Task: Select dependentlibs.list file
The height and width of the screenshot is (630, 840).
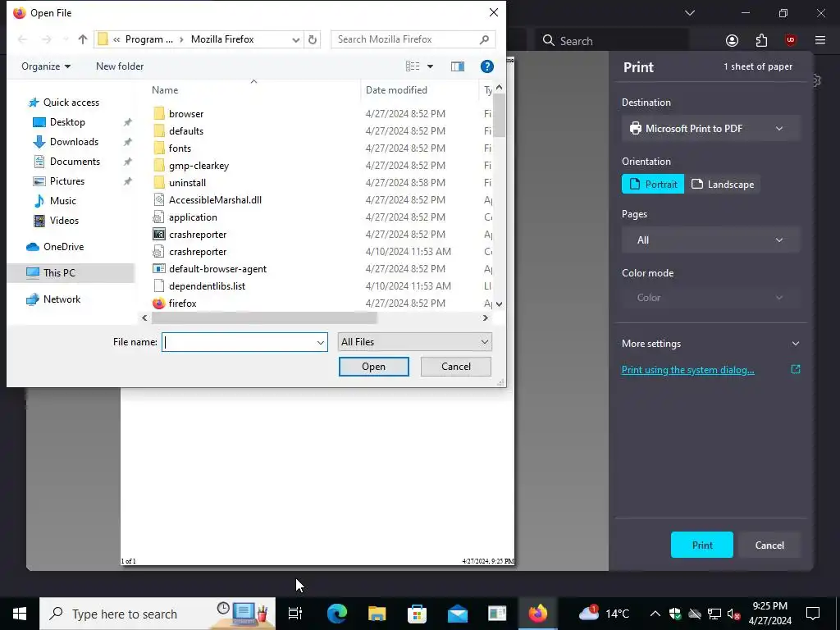Action: point(207,286)
